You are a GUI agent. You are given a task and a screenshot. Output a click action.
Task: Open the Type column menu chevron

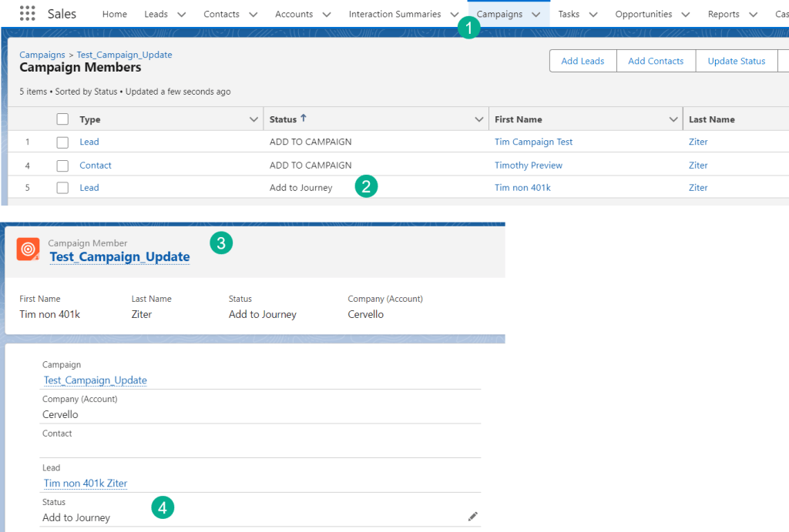(254, 119)
